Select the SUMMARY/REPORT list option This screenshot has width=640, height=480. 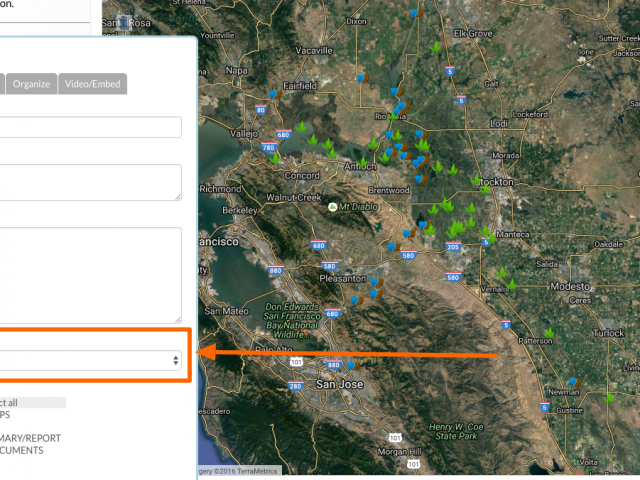[x=31, y=438]
